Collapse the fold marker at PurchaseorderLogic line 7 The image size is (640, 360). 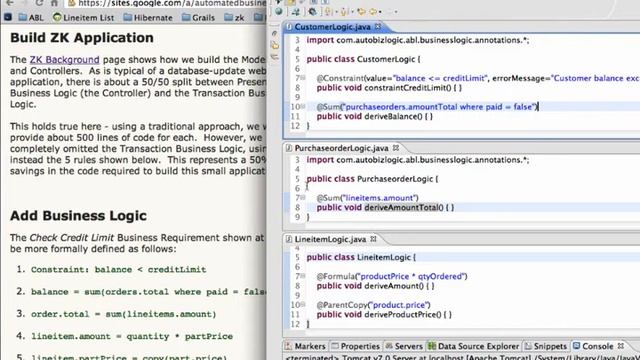(x=303, y=197)
